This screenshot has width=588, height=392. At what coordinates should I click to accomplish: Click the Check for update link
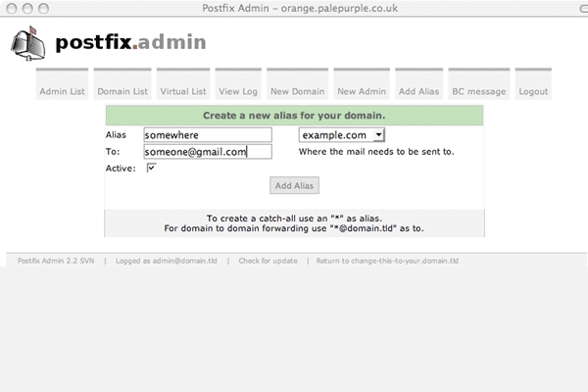(x=268, y=261)
